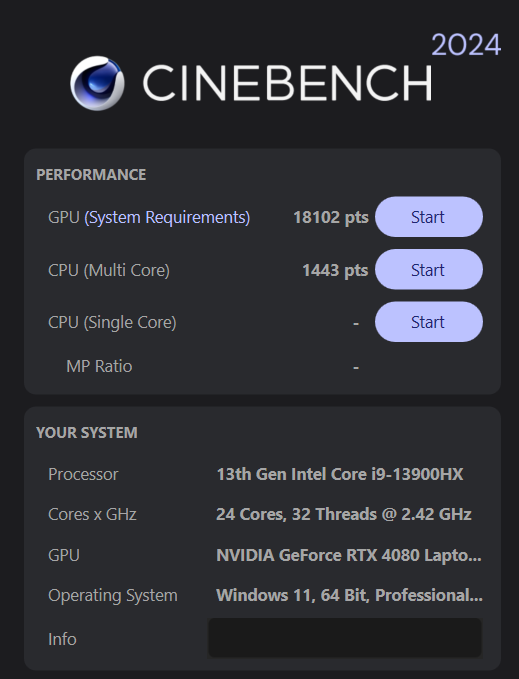Click the CPU (Multi Core) label

109,270
